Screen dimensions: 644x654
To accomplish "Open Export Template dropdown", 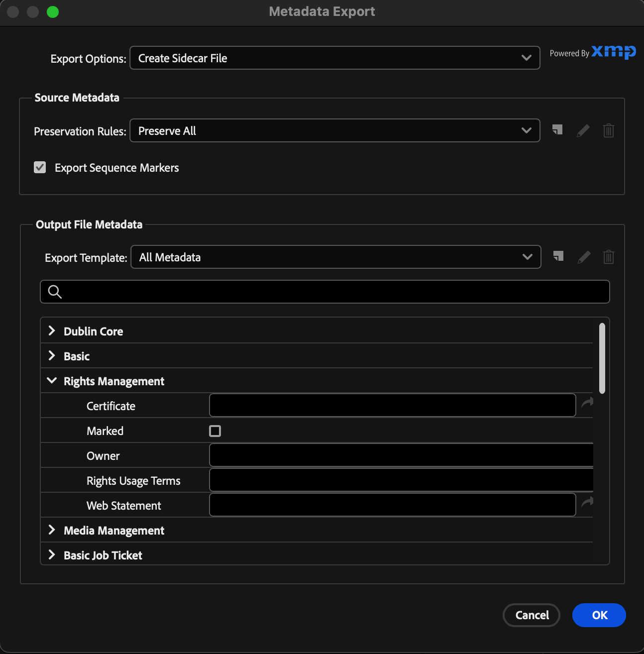I will (x=335, y=257).
